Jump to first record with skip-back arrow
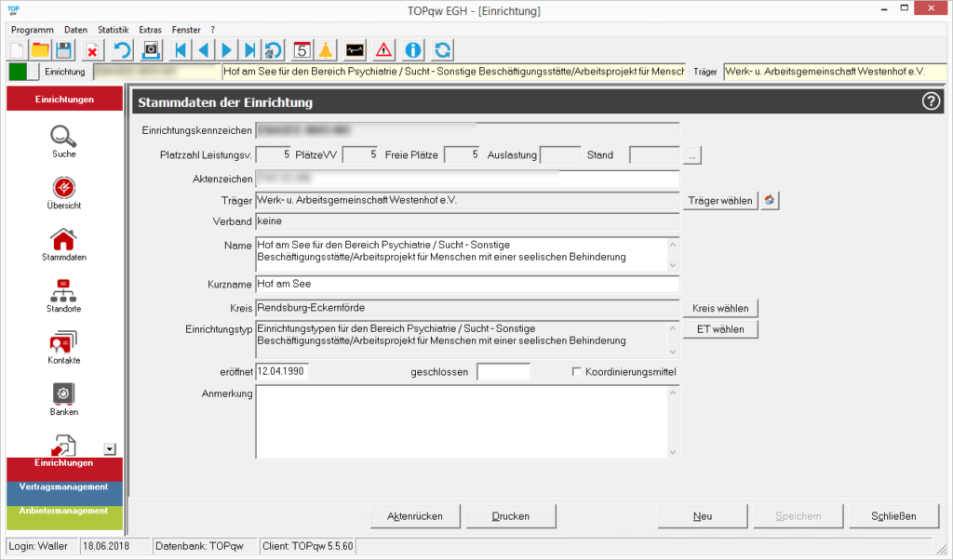Screen dimensions: 953x560 pos(181,50)
